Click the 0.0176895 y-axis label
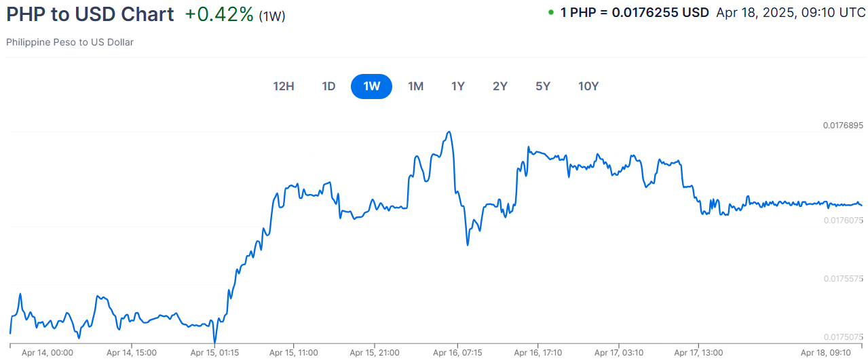The image size is (868, 363). coord(843,126)
